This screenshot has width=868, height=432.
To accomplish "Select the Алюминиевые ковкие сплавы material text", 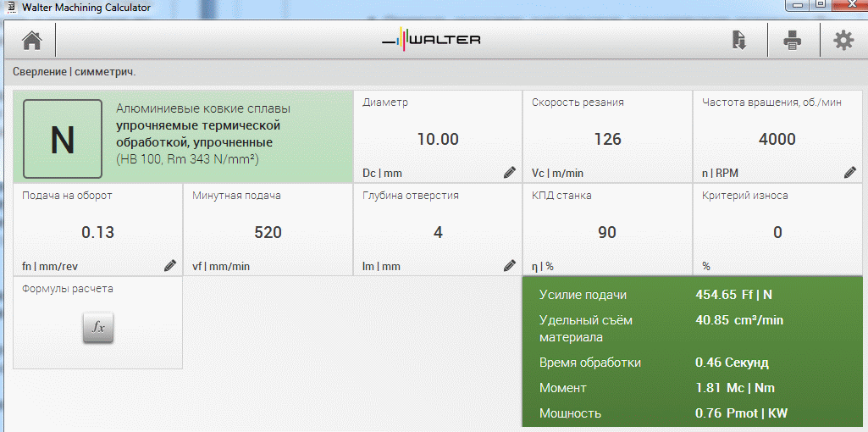I will coord(203,108).
